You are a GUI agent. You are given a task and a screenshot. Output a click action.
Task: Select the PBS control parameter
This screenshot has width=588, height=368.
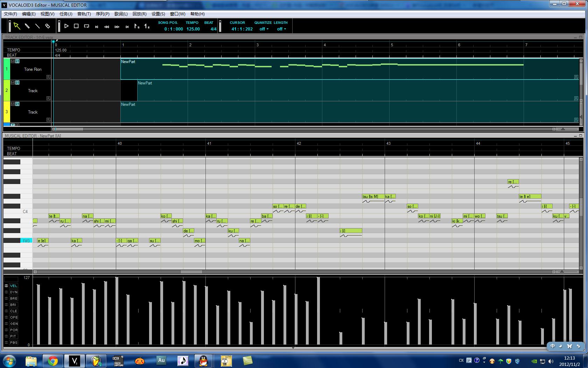click(14, 342)
